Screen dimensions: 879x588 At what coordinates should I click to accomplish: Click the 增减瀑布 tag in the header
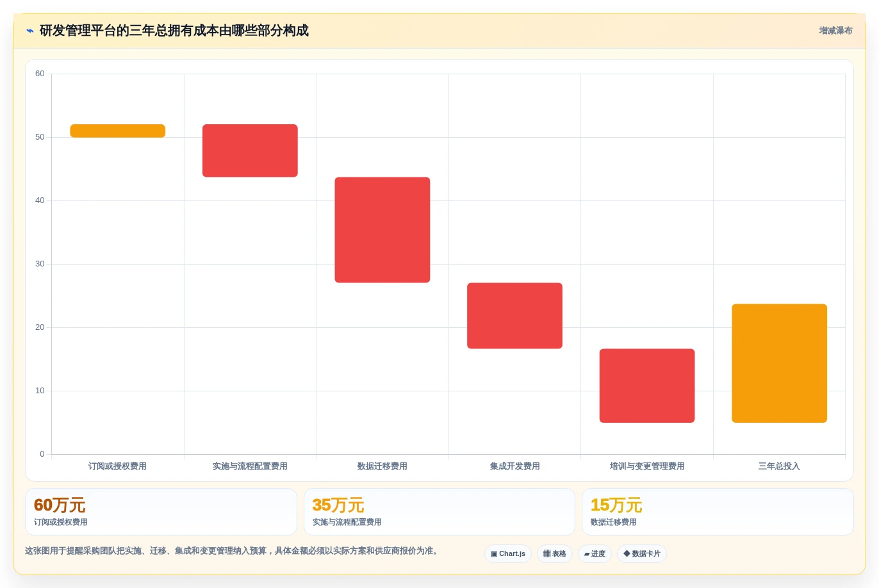835,31
